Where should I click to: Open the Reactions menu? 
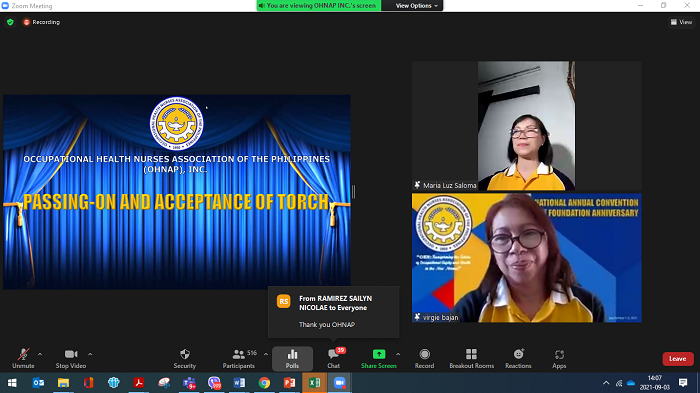(x=518, y=359)
